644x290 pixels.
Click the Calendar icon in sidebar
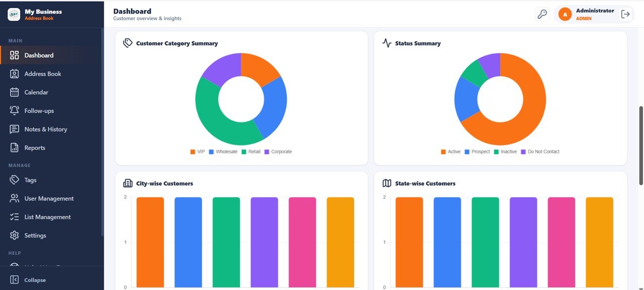click(15, 92)
